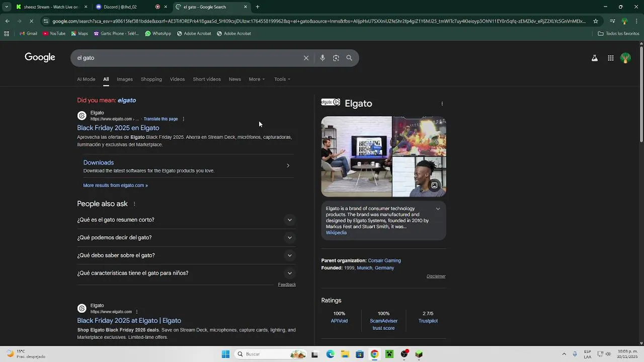Image resolution: width=644 pixels, height=362 pixels.
Task: Open Corsair Gaming parent organization link
Action: [x=384, y=261]
